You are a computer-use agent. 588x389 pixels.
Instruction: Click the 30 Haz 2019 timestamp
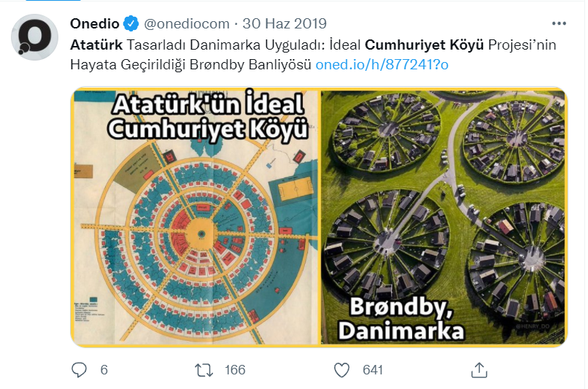(x=285, y=24)
